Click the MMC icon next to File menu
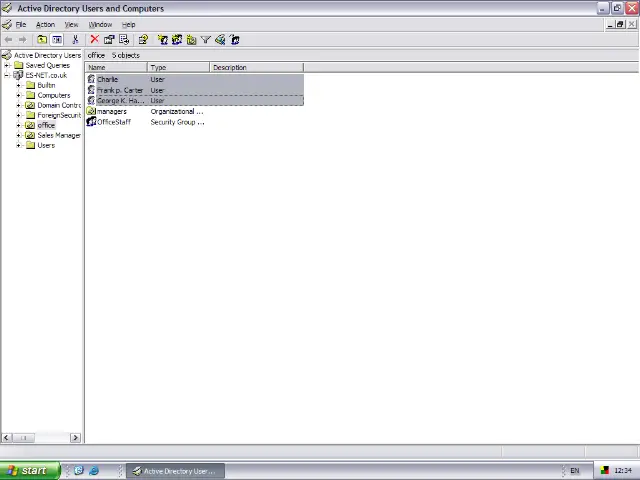This screenshot has width=640, height=480. click(x=7, y=24)
